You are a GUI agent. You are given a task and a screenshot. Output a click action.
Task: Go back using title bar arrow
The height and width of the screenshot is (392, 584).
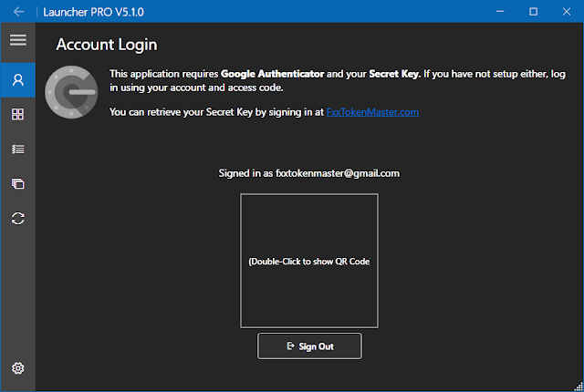18,12
